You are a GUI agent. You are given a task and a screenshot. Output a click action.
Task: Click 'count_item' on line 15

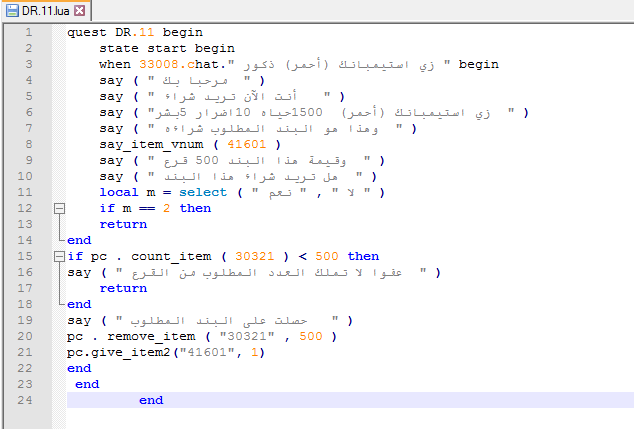pyautogui.click(x=171, y=257)
